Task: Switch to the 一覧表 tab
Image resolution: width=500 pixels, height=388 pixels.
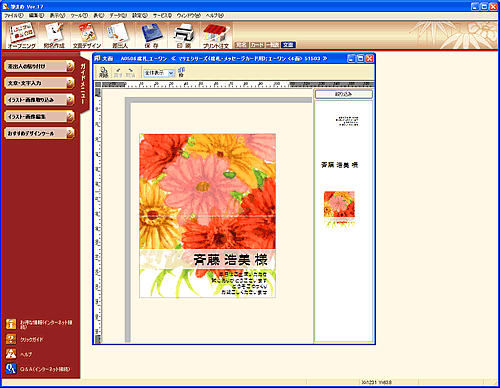Action: click(273, 45)
